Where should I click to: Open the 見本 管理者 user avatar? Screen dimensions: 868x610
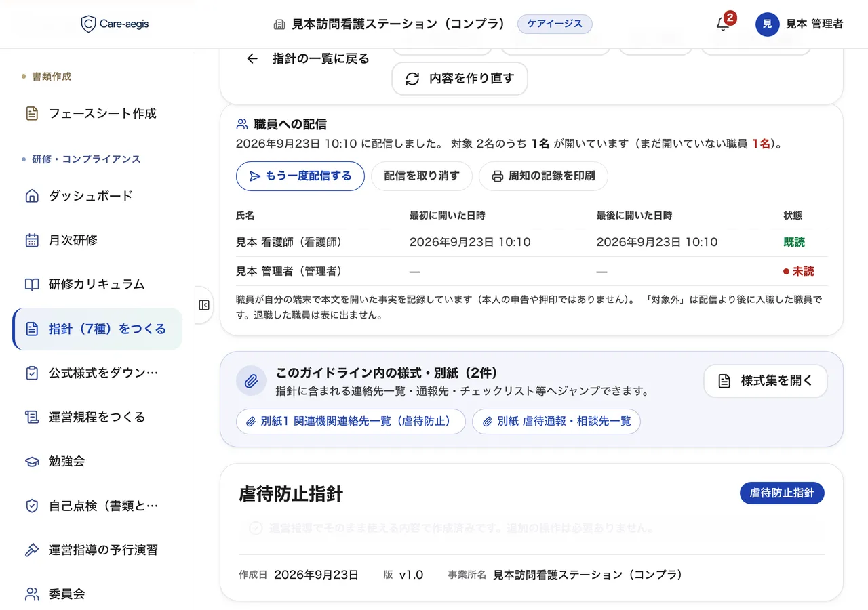point(767,24)
